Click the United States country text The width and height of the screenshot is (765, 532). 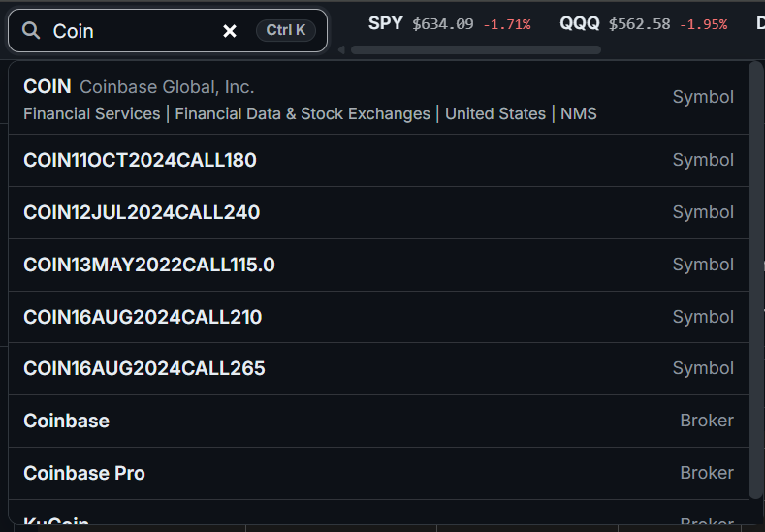pyautogui.click(x=495, y=113)
